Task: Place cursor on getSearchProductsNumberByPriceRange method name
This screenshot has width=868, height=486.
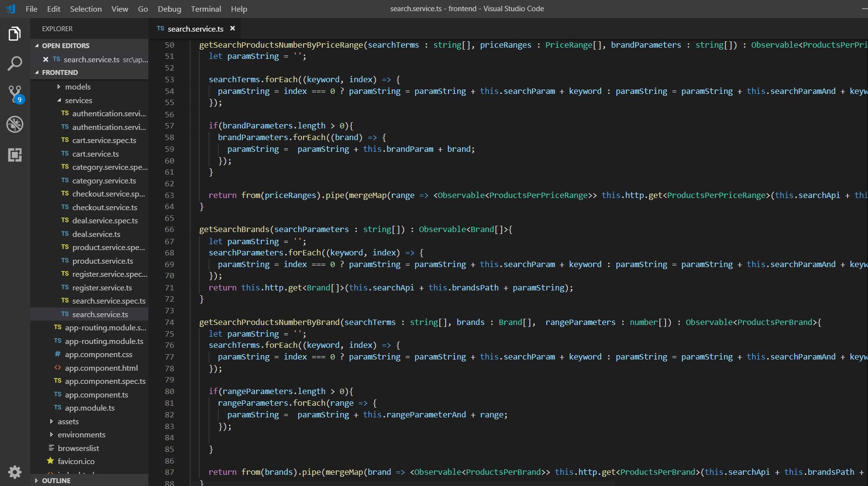Action: [x=281, y=45]
